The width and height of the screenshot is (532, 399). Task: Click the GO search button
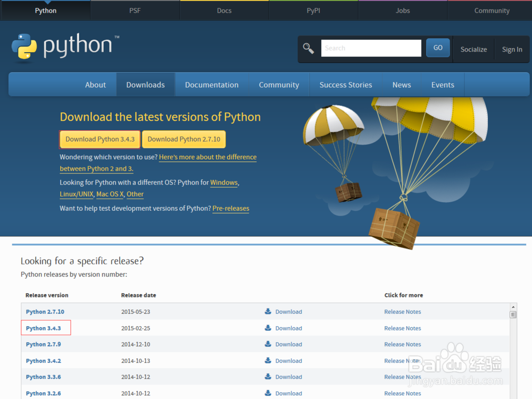(438, 48)
